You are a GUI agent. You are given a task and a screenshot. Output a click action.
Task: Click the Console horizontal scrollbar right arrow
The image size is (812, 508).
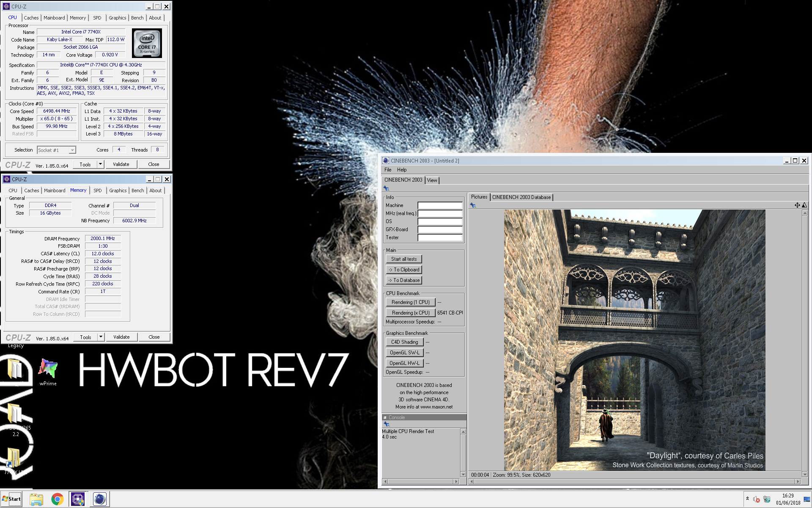(x=455, y=481)
